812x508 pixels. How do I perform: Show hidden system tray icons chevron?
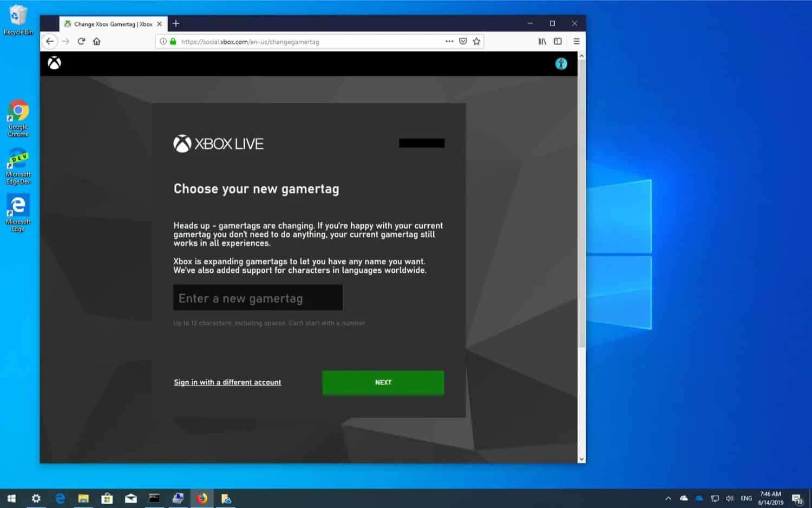[x=668, y=498]
